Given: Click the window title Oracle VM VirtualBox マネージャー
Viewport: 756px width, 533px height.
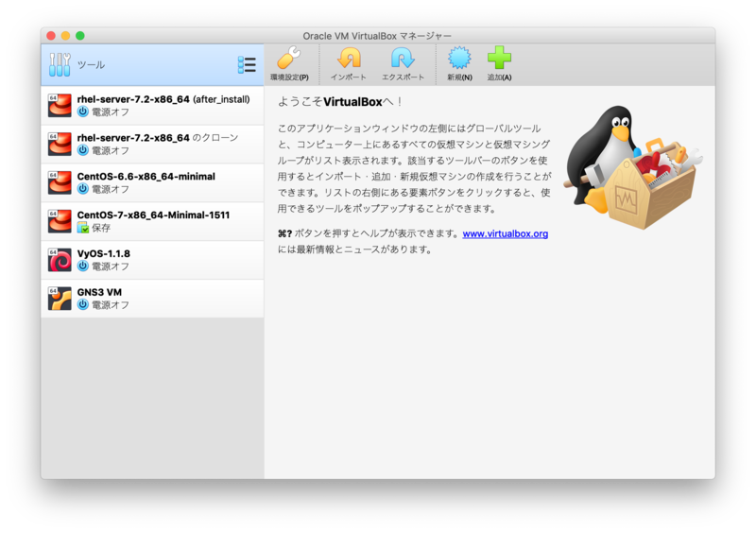Looking at the screenshot, I should (x=377, y=36).
